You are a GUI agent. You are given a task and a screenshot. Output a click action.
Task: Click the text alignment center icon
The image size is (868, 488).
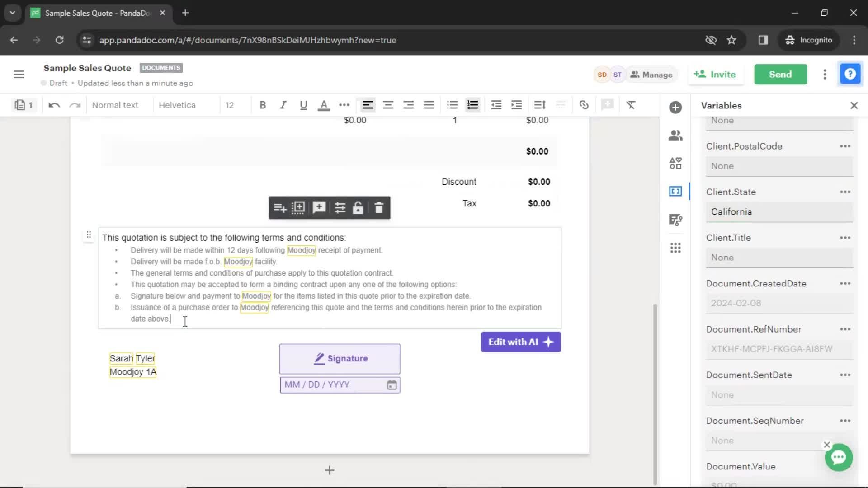pos(388,105)
